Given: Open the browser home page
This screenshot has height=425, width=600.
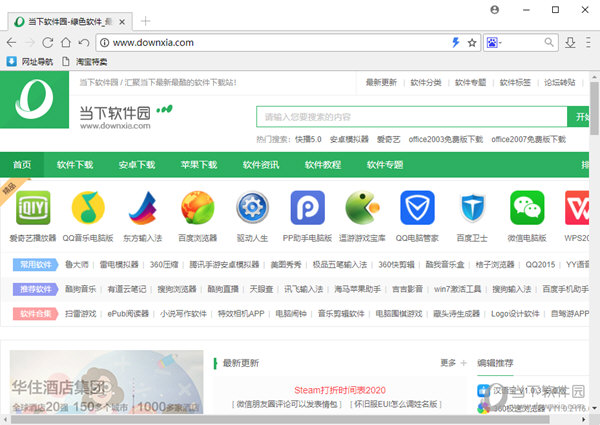Looking at the screenshot, I should coord(66,42).
